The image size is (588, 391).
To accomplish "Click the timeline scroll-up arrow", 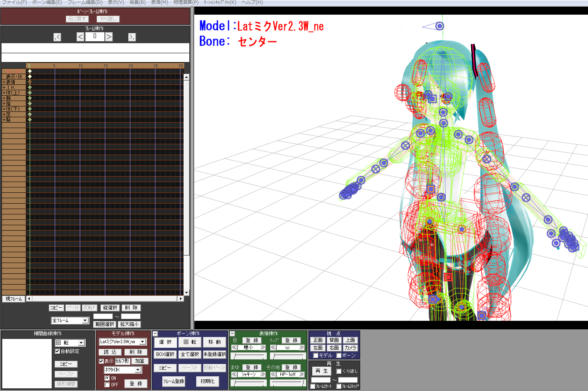I will point(186,77).
